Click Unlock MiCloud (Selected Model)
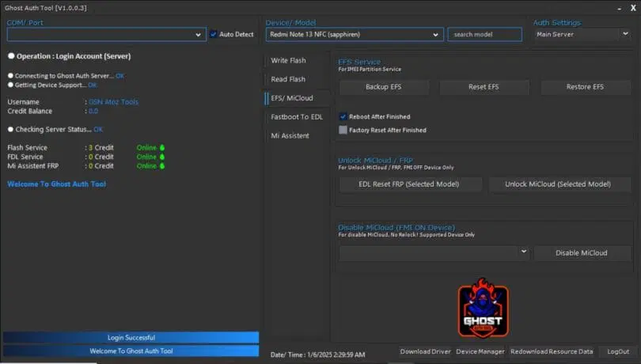The height and width of the screenshot is (364, 641). coord(559,184)
